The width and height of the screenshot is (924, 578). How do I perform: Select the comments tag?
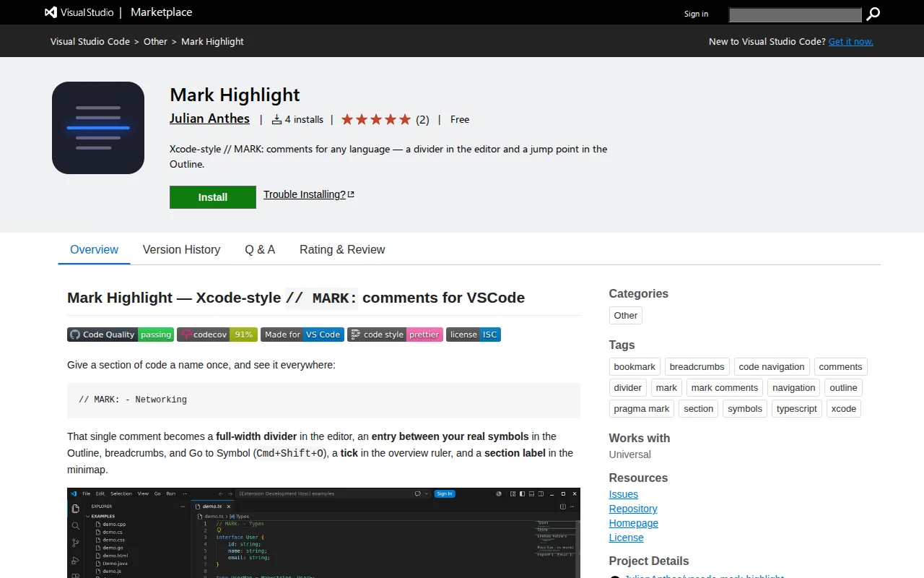click(x=840, y=366)
